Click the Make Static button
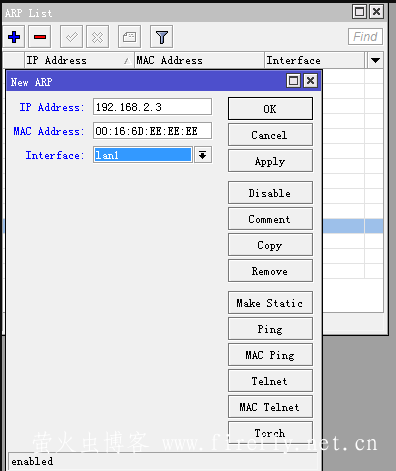Viewport: 396px width, 471px height. pos(270,303)
